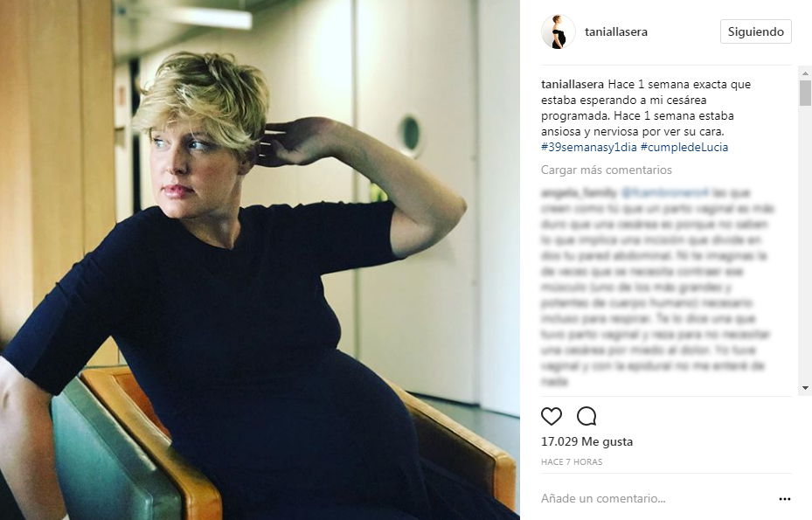
Task: Click the main post photo
Action: (x=260, y=260)
